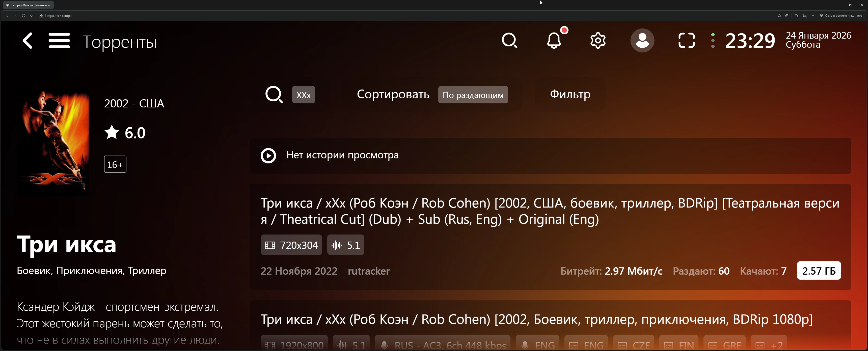Click the 'Сортировать' label

393,95
